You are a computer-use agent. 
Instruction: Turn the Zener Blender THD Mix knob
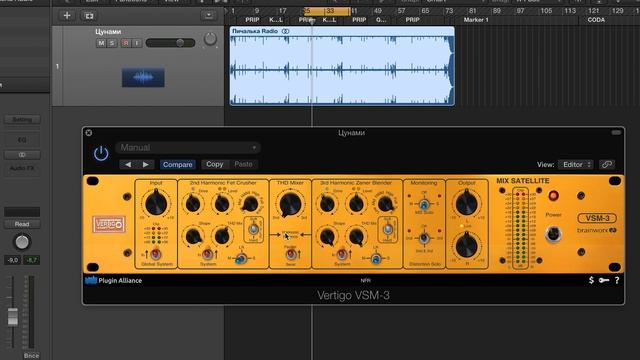pos(356,236)
